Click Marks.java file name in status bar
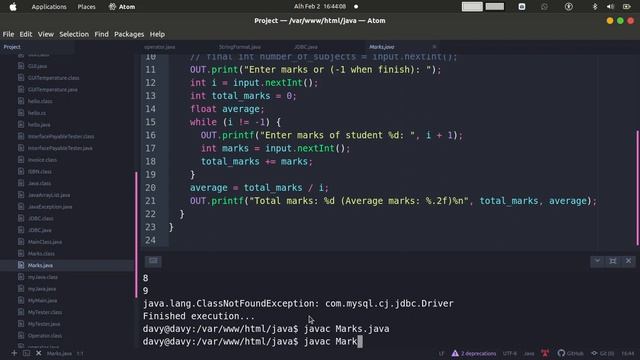Screen dimensions: 640x360 [59, 353]
